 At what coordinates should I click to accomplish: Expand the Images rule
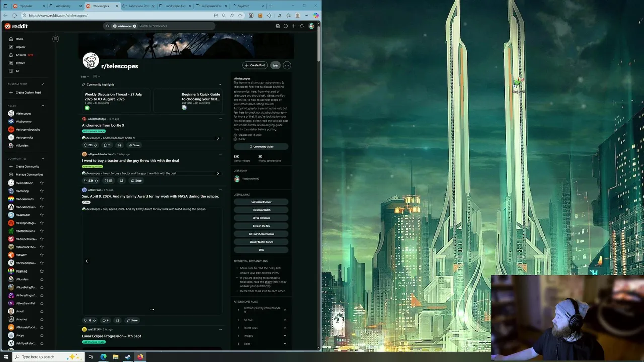(x=285, y=336)
